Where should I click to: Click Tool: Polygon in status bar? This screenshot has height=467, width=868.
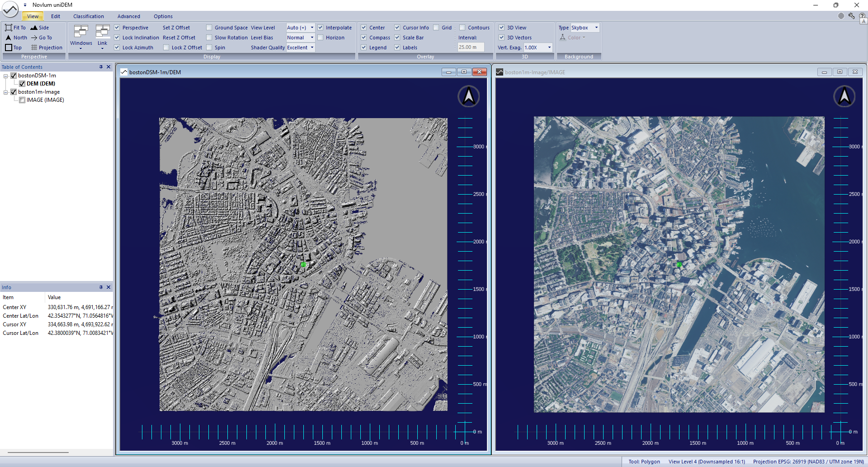(x=644, y=462)
